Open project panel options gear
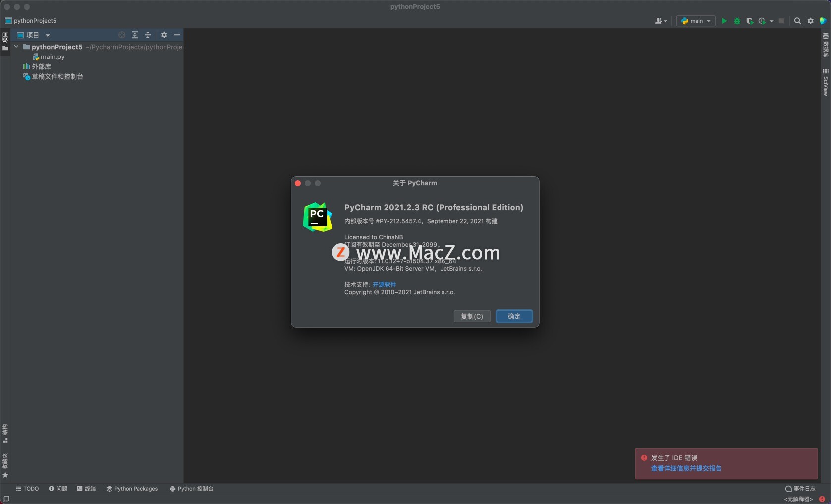 click(x=164, y=35)
